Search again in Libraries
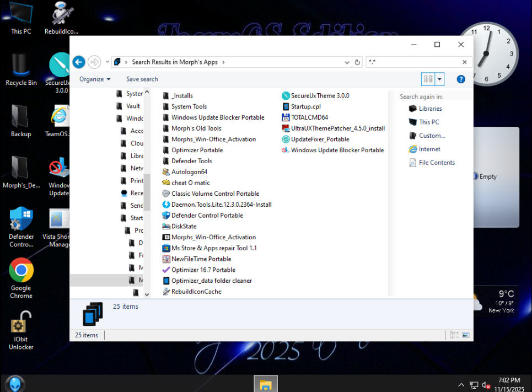The image size is (532, 392). (430, 109)
